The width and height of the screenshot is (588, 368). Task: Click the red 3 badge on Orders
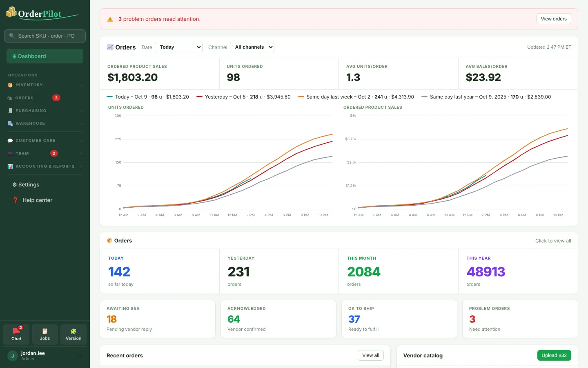(x=56, y=98)
